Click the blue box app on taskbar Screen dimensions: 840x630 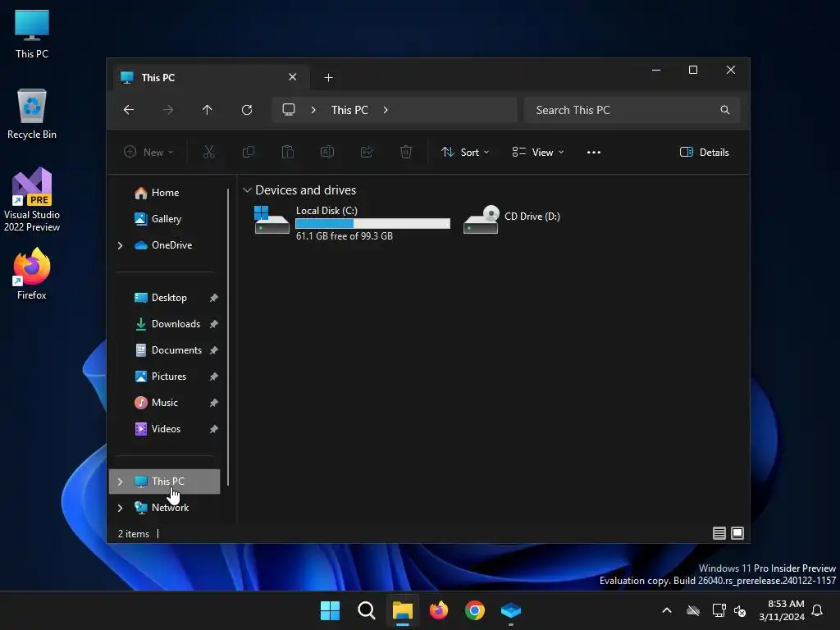(510, 610)
